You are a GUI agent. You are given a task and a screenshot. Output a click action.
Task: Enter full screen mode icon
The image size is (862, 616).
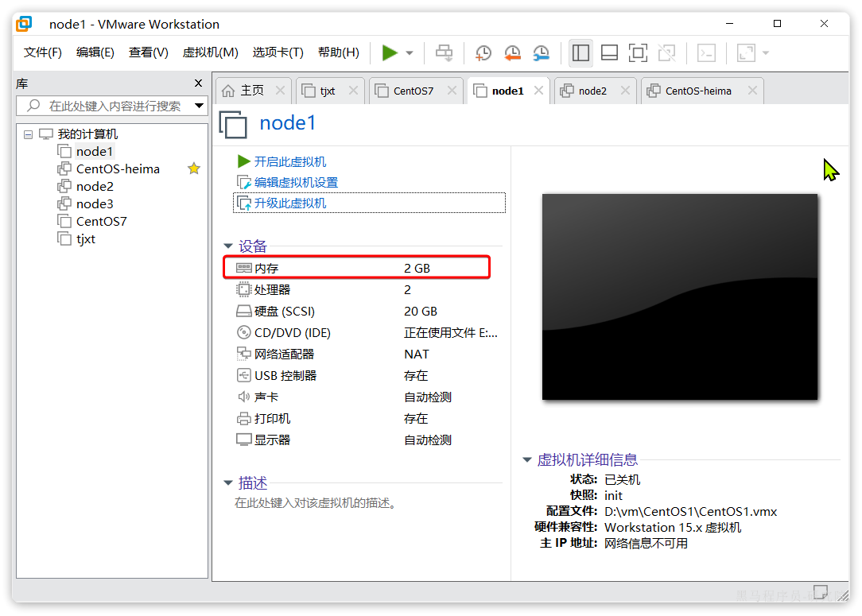[638, 52]
